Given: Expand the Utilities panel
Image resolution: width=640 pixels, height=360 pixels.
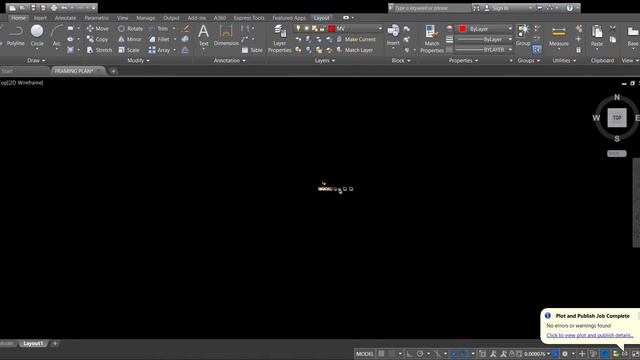Looking at the screenshot, I should [x=564, y=60].
